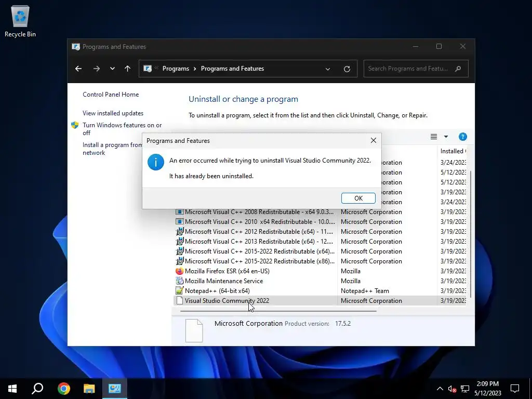Viewport: 532px width, 399px height.
Task: Close the error dialog with X
Action: pos(373,140)
